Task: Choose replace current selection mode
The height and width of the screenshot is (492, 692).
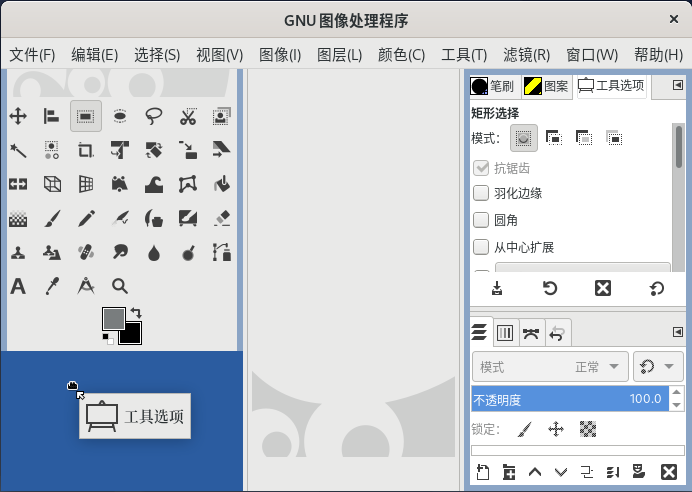Action: click(x=524, y=138)
